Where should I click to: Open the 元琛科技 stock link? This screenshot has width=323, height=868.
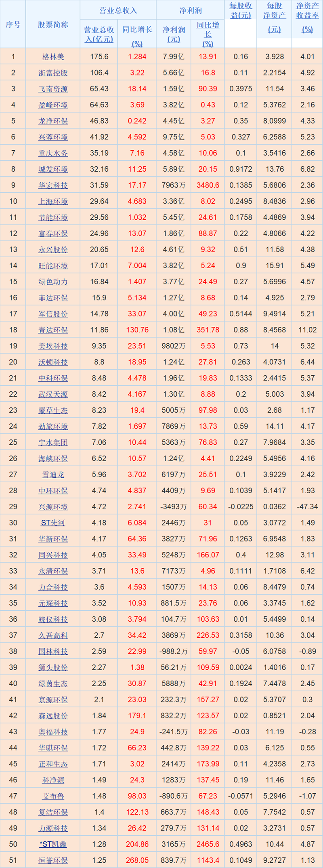(x=53, y=603)
